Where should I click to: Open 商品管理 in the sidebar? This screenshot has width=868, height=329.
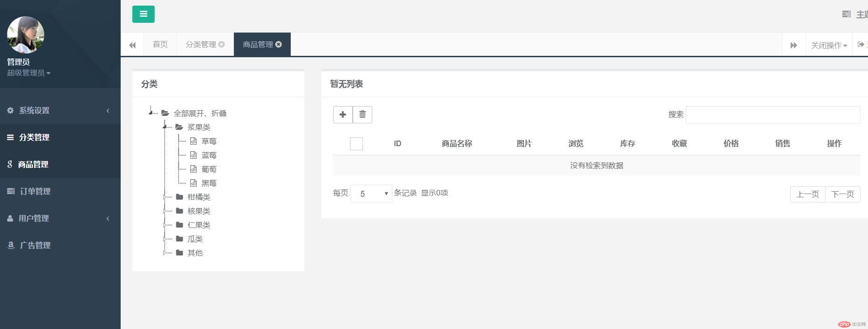point(60,164)
